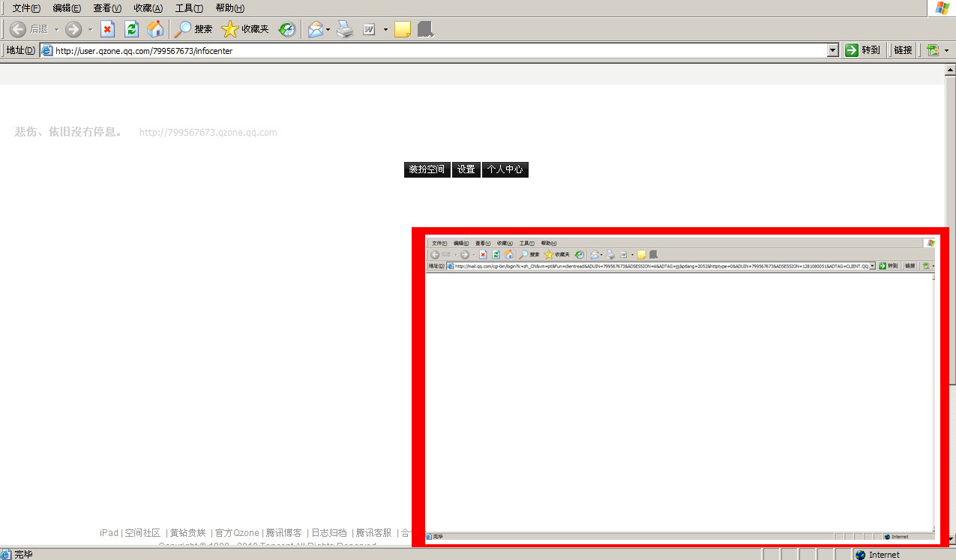
Task: Open the 搜索 search pane
Action: coord(193,29)
